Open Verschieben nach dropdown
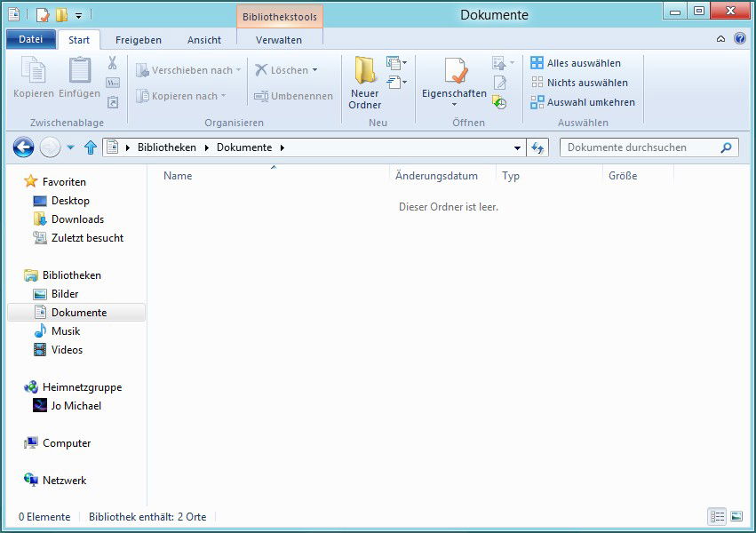The width and height of the screenshot is (756, 533). click(238, 70)
